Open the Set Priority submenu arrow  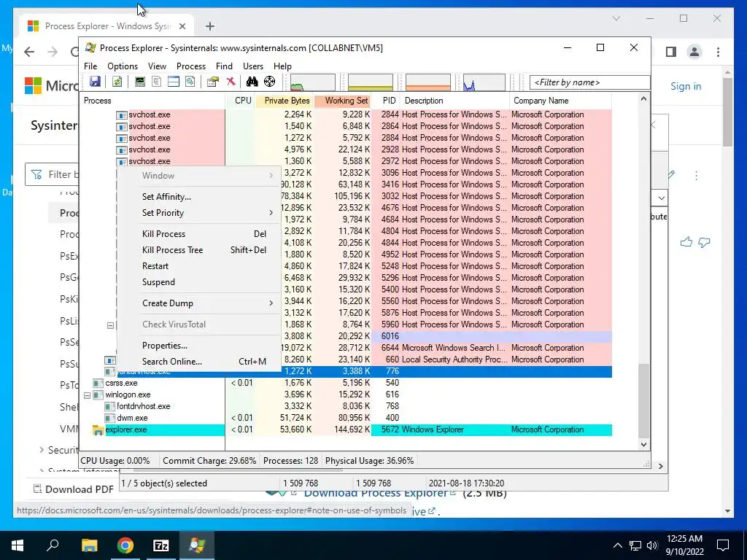click(271, 213)
